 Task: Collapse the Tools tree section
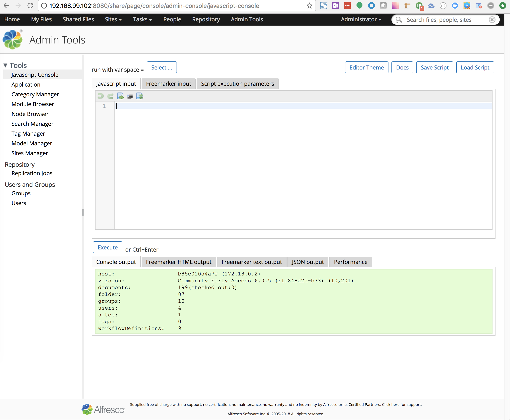coord(5,65)
